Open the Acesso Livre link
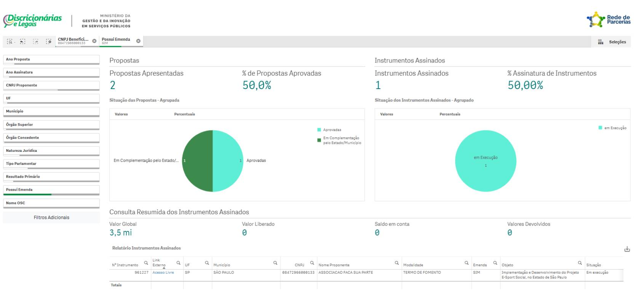644x301 pixels. click(163, 272)
